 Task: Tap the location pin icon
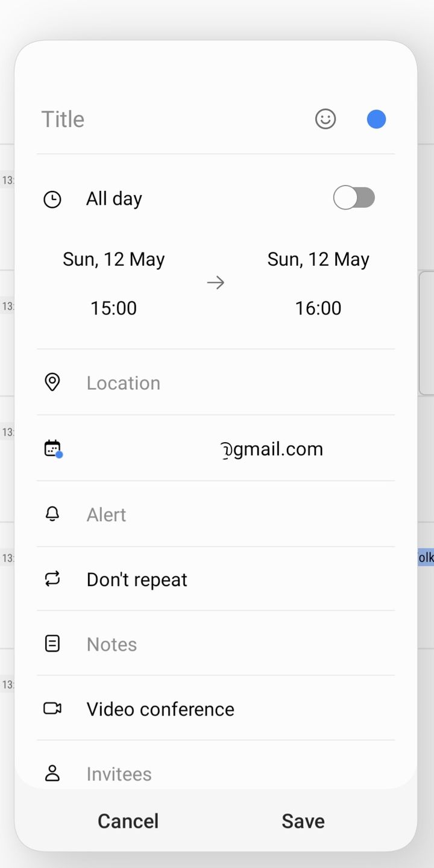tap(52, 382)
